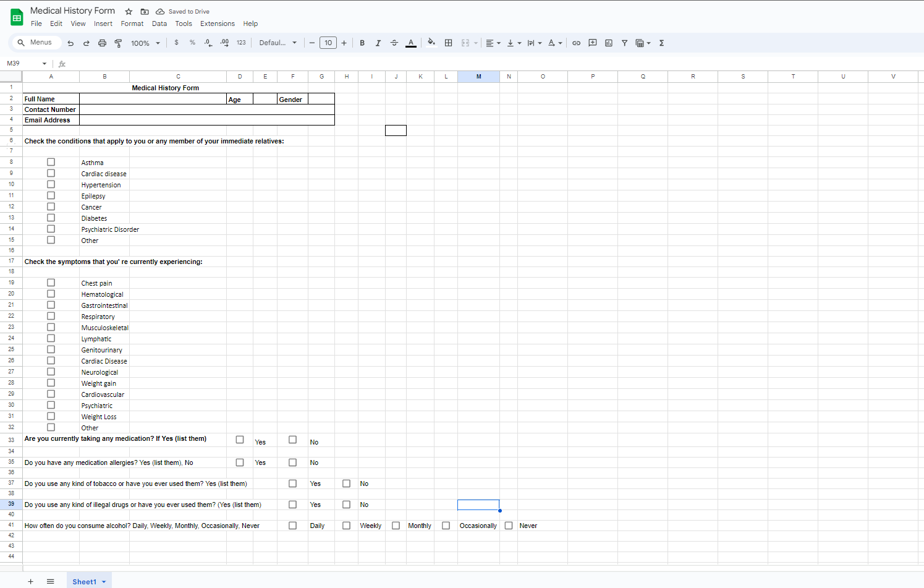924x588 pixels.
Task: Open the Format menu
Action: coord(132,23)
